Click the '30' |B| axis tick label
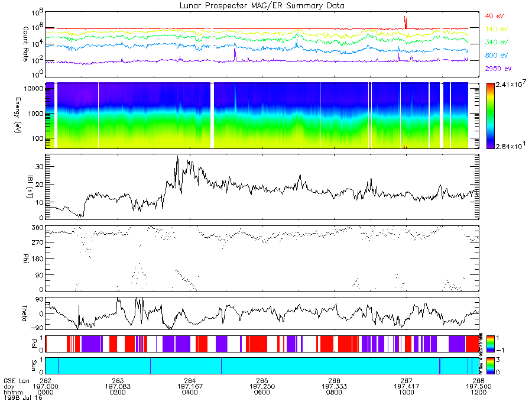 coord(40,167)
